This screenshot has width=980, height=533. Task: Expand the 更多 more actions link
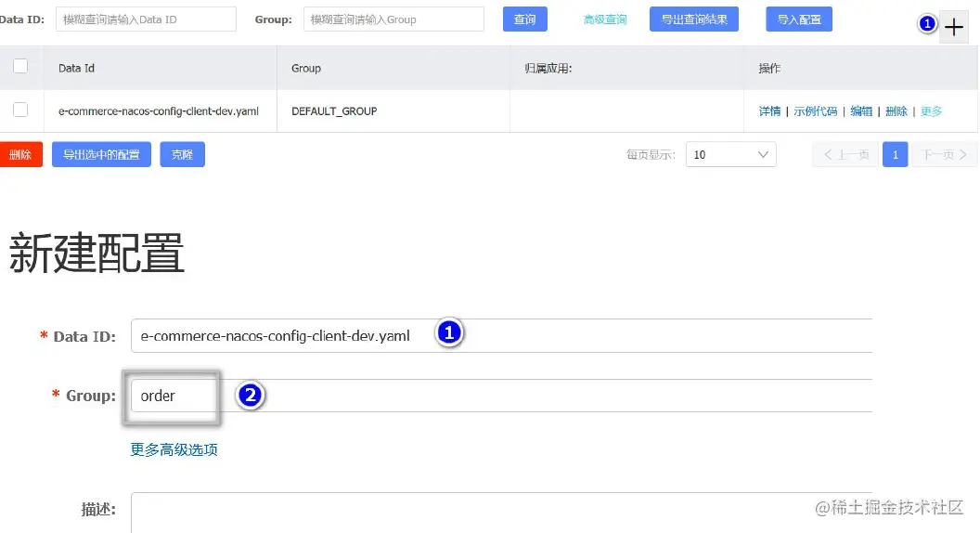(x=931, y=111)
